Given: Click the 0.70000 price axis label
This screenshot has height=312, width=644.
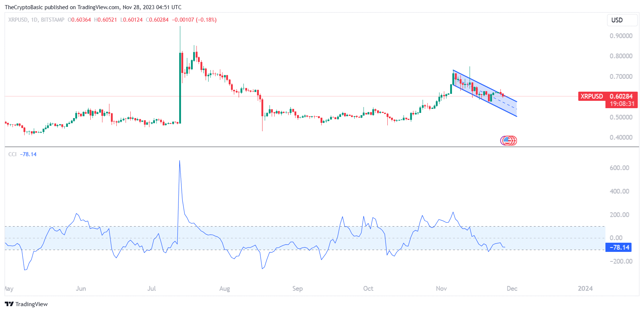Looking at the screenshot, I should tap(621, 77).
